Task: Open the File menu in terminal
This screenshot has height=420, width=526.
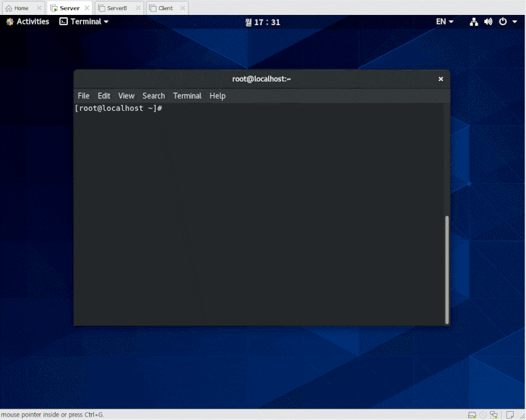Action: point(84,96)
